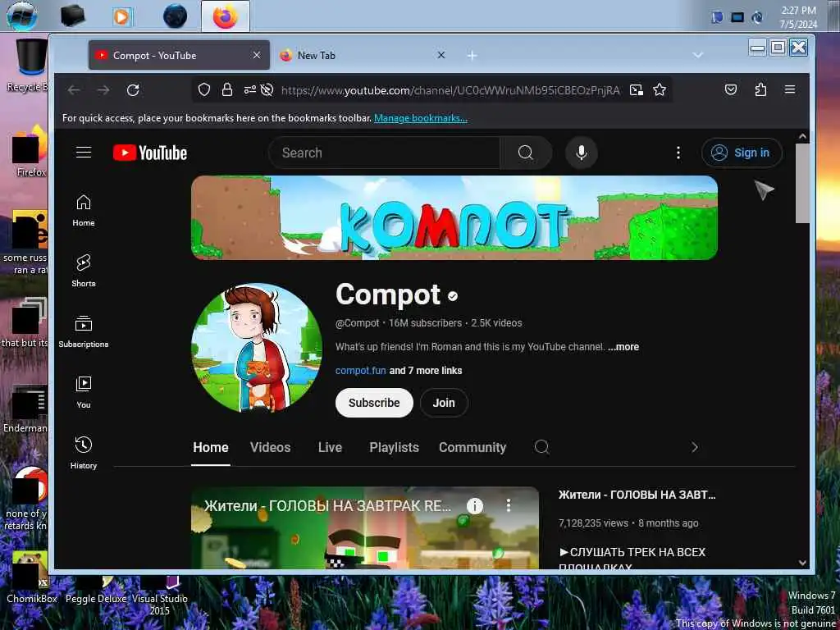
Task: Open the compot.fun link
Action: (361, 371)
